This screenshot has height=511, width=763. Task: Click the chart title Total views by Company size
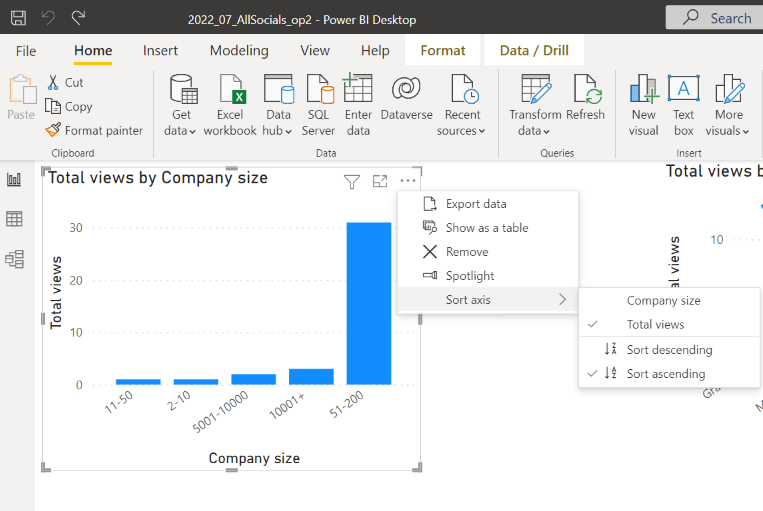158,178
